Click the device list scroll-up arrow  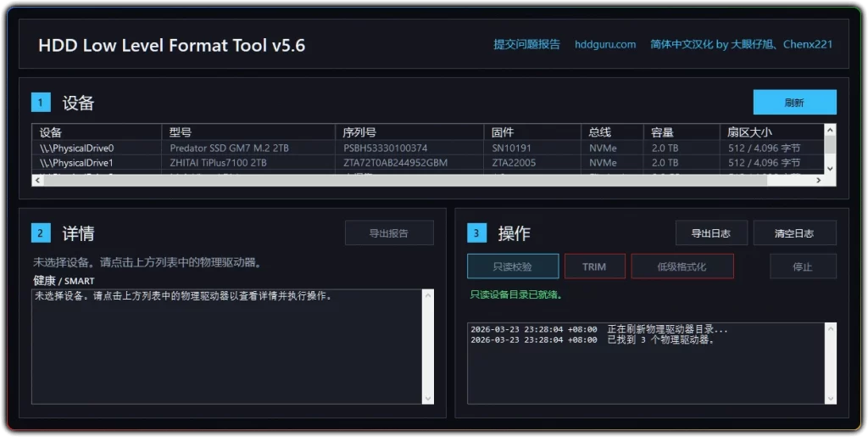point(830,130)
